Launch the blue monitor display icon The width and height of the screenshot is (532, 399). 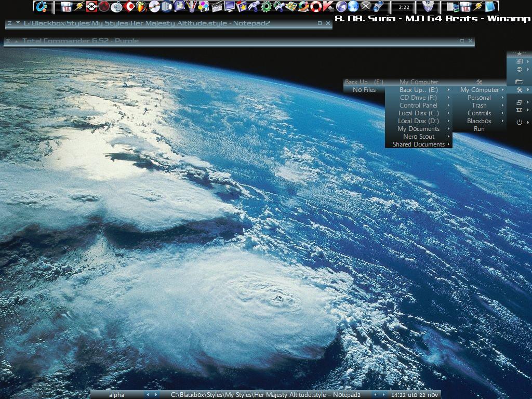click(229, 6)
